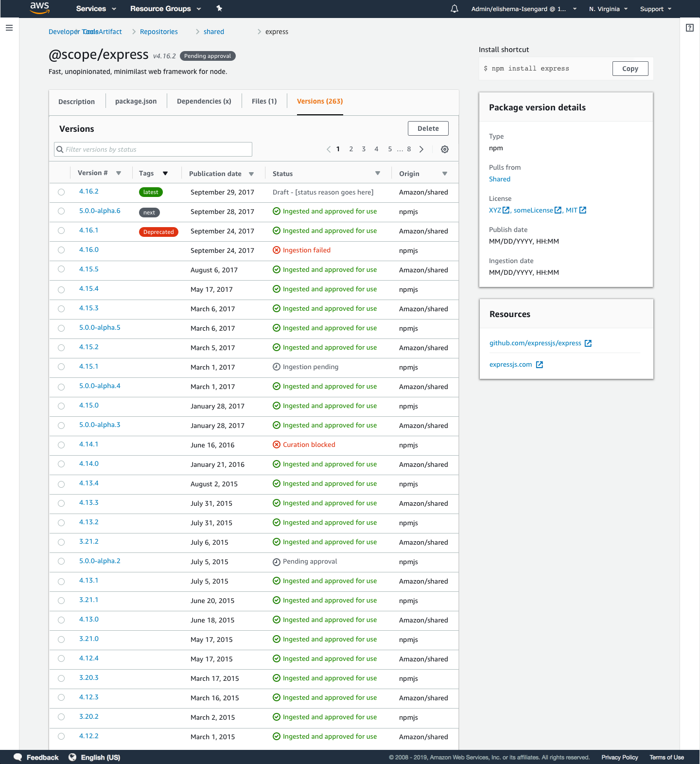The image size is (700, 764).
Task: Click the Pending approval status badge
Action: [x=208, y=56]
